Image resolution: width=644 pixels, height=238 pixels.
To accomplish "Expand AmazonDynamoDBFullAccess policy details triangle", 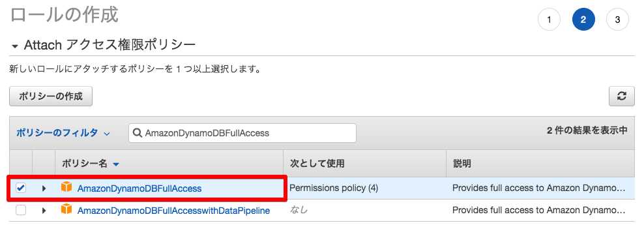I will tap(44, 188).
